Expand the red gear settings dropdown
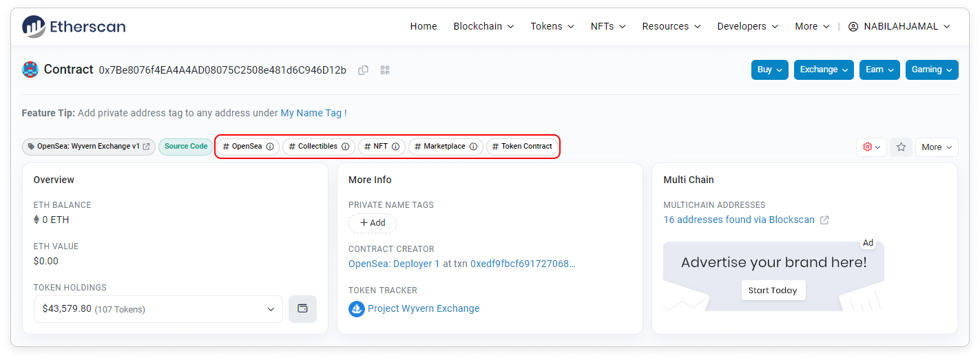The height and width of the screenshot is (360, 980). (x=871, y=147)
